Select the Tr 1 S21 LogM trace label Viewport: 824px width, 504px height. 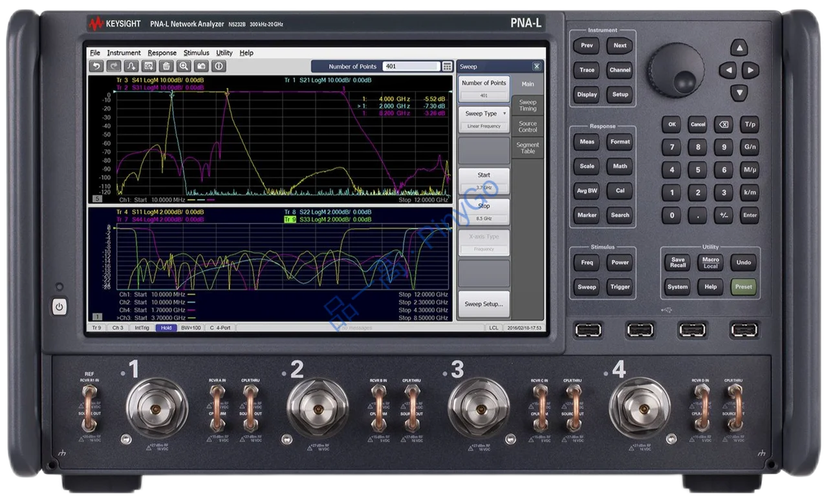(328, 80)
